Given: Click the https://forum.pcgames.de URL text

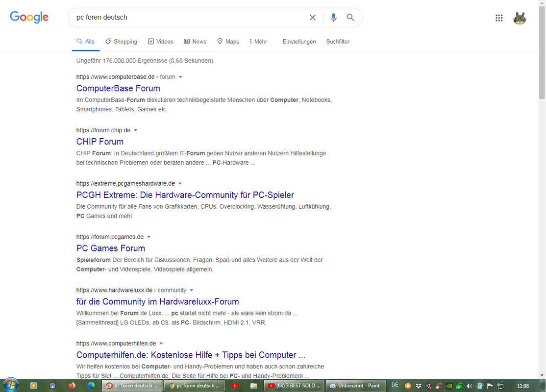Looking at the screenshot, I should [x=110, y=237].
